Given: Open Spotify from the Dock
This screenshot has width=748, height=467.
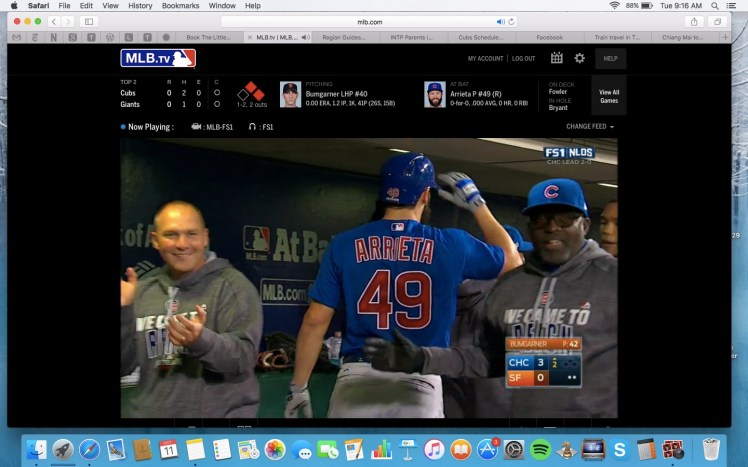Looking at the screenshot, I should 540,449.
